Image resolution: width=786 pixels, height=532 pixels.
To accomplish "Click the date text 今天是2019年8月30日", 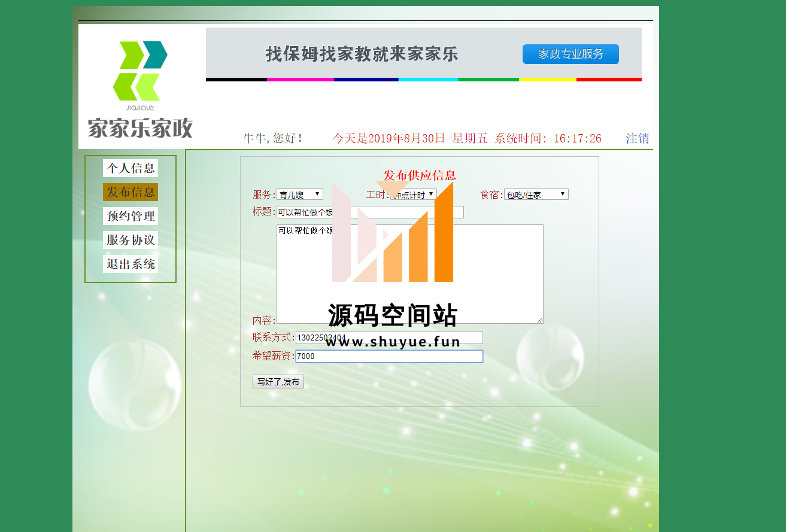I will 389,138.
